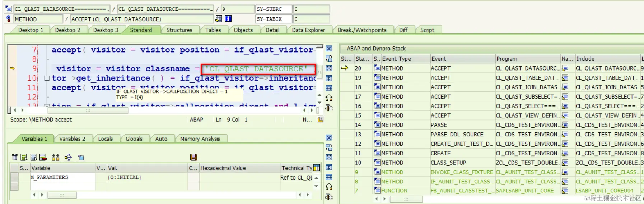Select the M_PARAMETERS variable cell
The width and height of the screenshot is (644, 204).
[x=62, y=177]
